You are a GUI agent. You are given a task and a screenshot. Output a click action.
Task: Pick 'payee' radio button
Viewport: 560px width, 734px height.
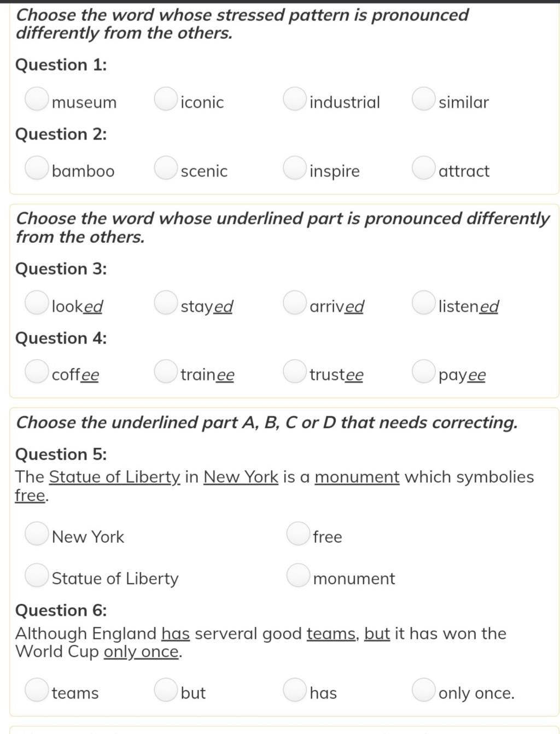pyautogui.click(x=424, y=371)
